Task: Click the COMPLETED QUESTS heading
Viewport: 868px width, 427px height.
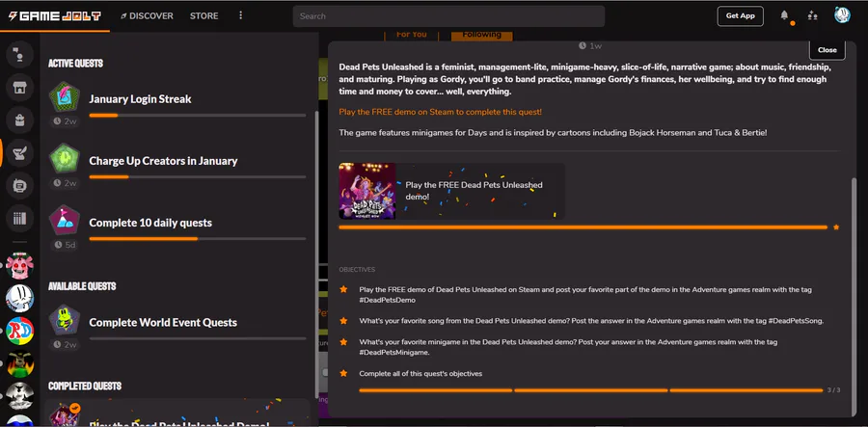Action: pos(85,387)
